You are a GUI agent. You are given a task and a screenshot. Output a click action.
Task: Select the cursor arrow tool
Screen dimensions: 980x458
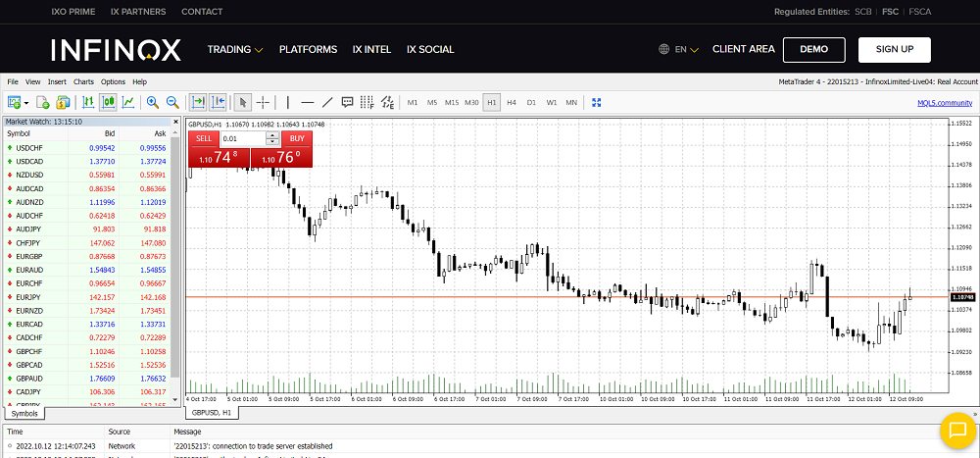pos(244,102)
